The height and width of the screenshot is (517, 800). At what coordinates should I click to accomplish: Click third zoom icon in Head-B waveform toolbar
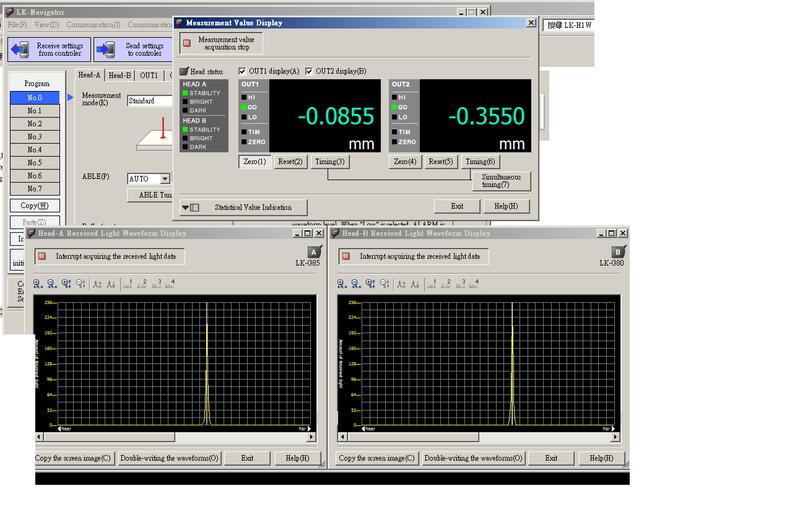pos(371,284)
